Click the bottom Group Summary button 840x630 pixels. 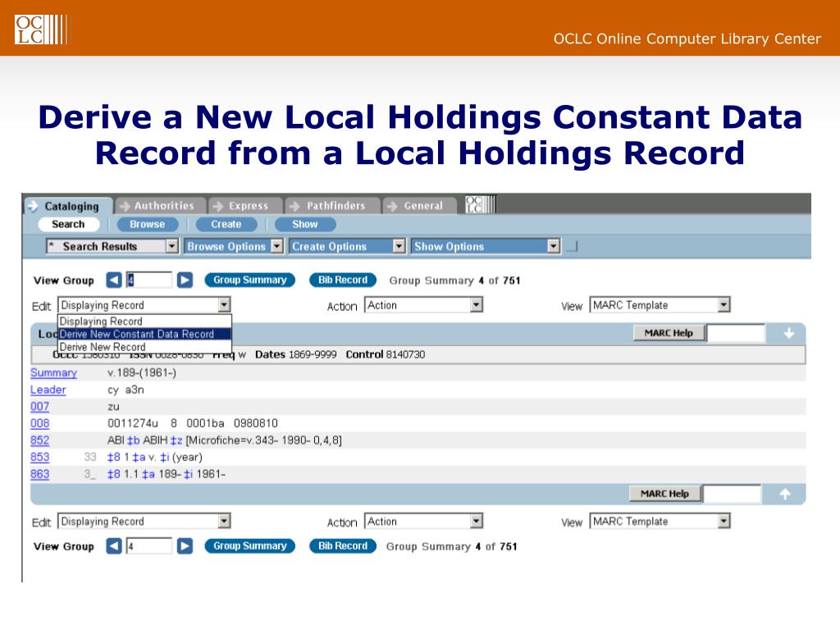[x=249, y=546]
